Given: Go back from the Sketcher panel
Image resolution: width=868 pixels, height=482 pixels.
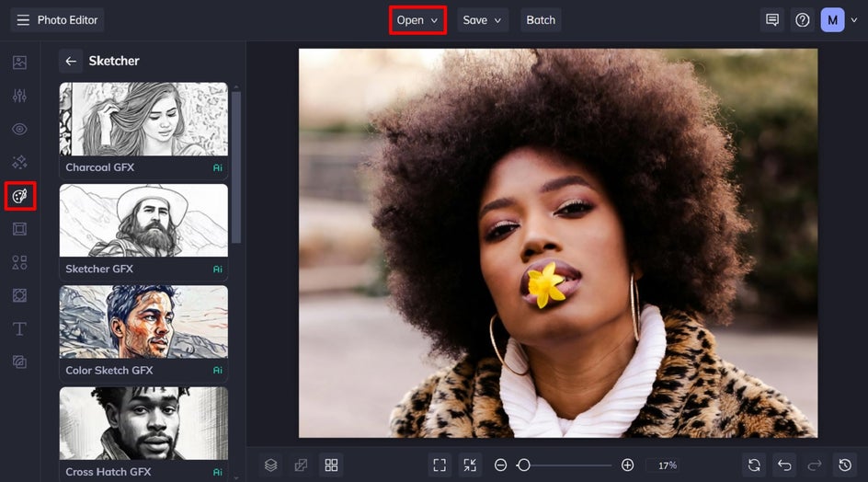Looking at the screenshot, I should coord(71,61).
